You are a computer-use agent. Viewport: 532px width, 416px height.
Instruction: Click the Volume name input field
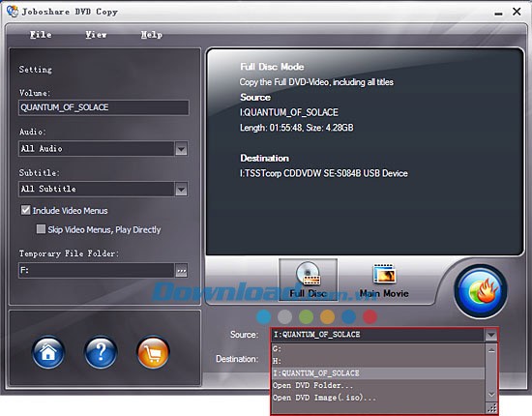click(x=103, y=107)
